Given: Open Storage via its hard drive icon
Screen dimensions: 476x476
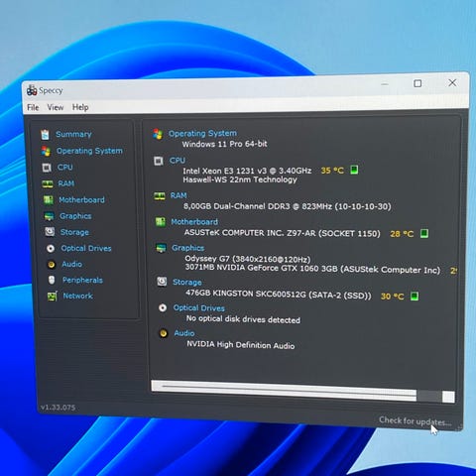Looking at the screenshot, I should (x=50, y=232).
